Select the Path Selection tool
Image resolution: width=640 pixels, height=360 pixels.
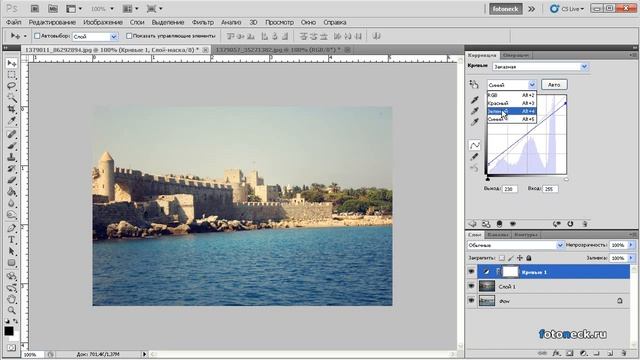[11, 251]
